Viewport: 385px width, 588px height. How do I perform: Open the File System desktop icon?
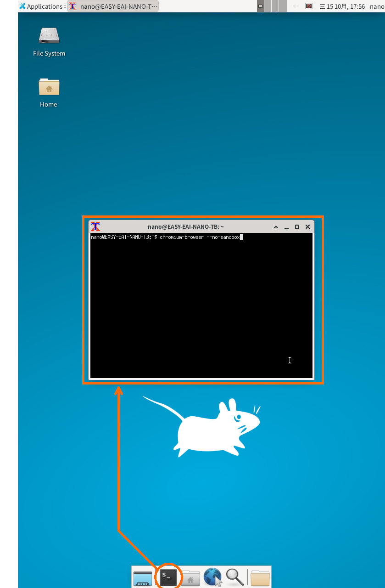click(x=49, y=42)
